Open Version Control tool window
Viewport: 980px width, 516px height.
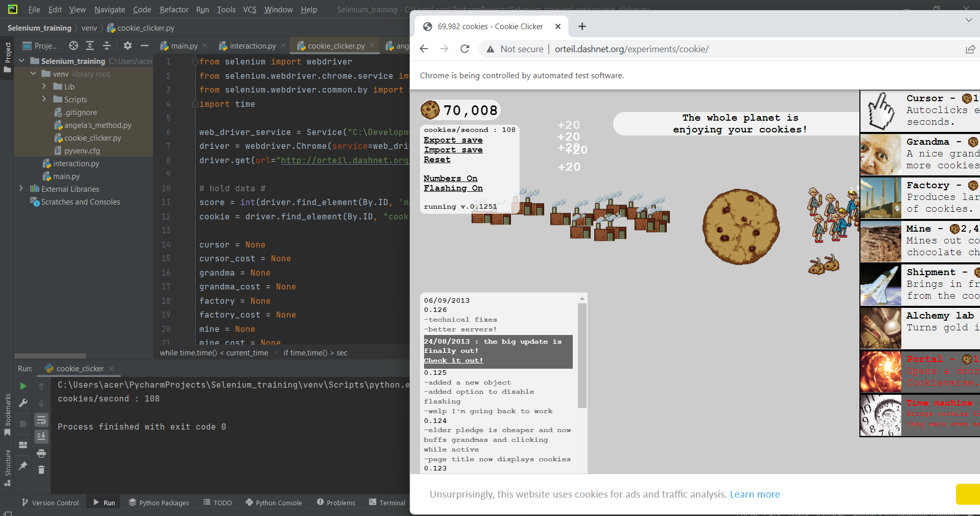tap(50, 503)
